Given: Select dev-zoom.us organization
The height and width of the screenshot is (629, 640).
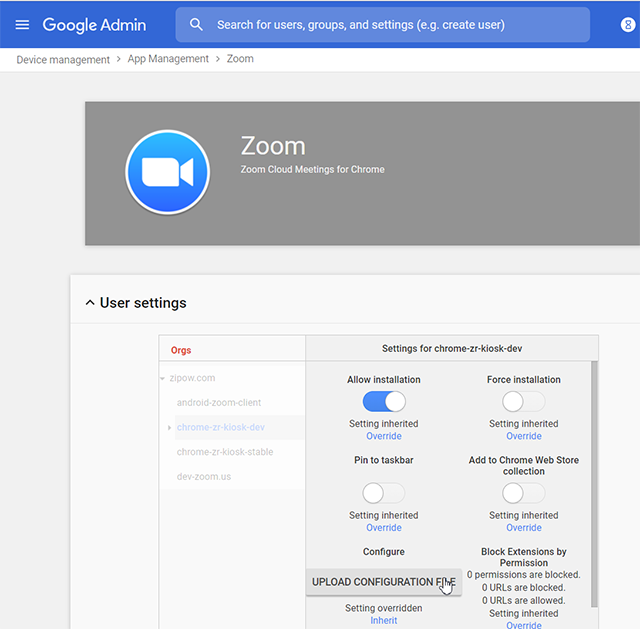Looking at the screenshot, I should 204,476.
